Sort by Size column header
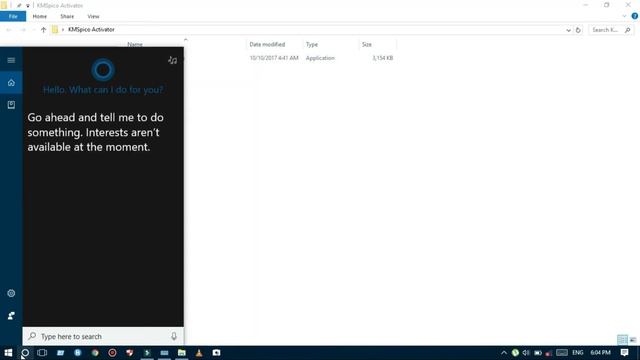This screenshot has height=360, width=640. [x=367, y=44]
